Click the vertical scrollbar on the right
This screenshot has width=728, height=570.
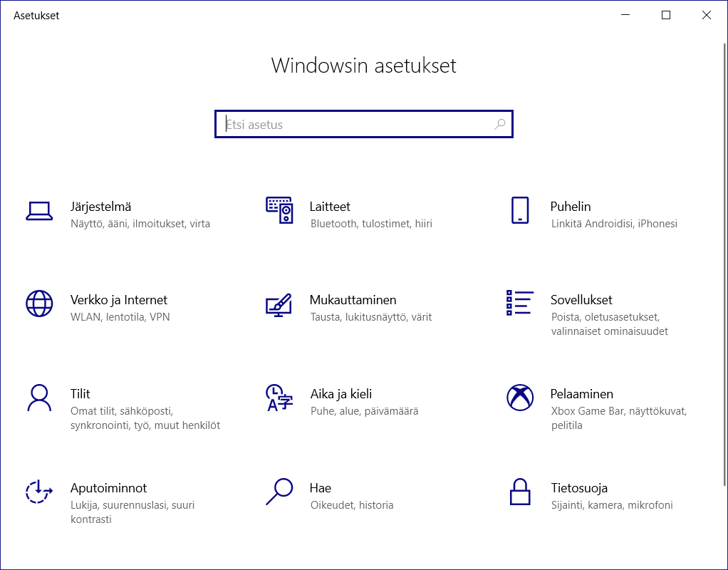click(724, 265)
